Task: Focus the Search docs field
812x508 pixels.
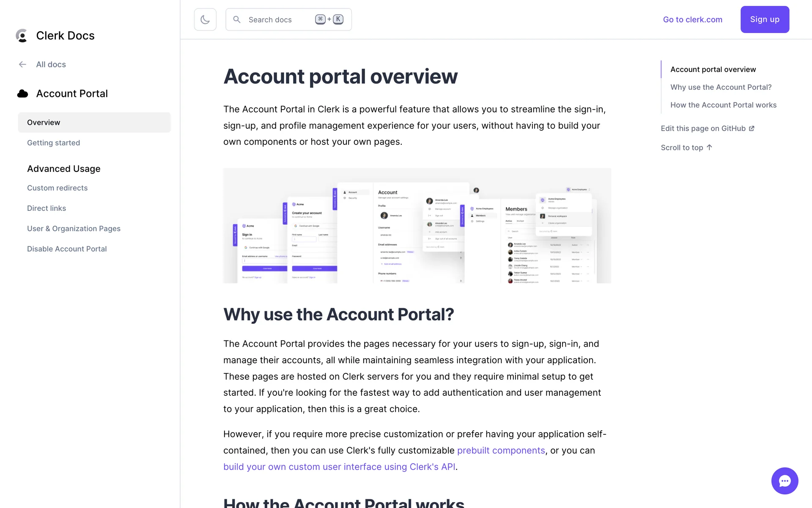Action: point(279,19)
